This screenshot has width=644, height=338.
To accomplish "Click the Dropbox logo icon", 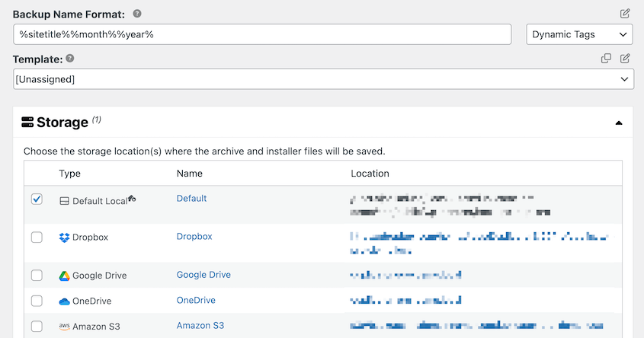I will click(64, 238).
